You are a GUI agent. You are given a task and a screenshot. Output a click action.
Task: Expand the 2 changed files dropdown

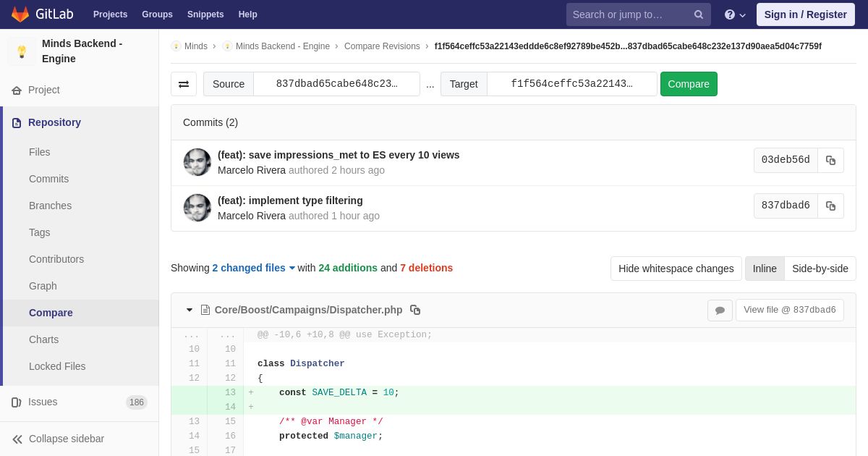[253, 268]
